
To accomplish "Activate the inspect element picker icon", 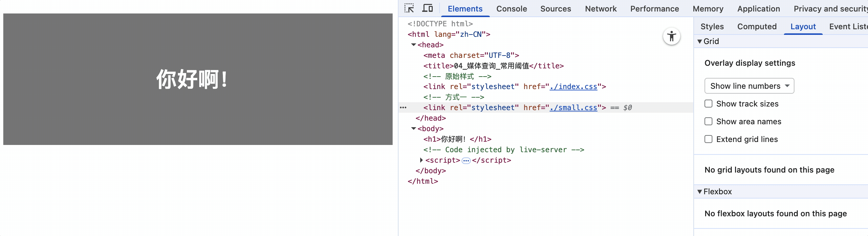I will pos(409,9).
